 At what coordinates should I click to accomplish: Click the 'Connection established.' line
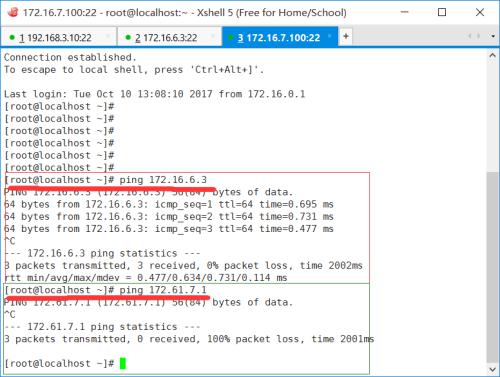pos(70,57)
